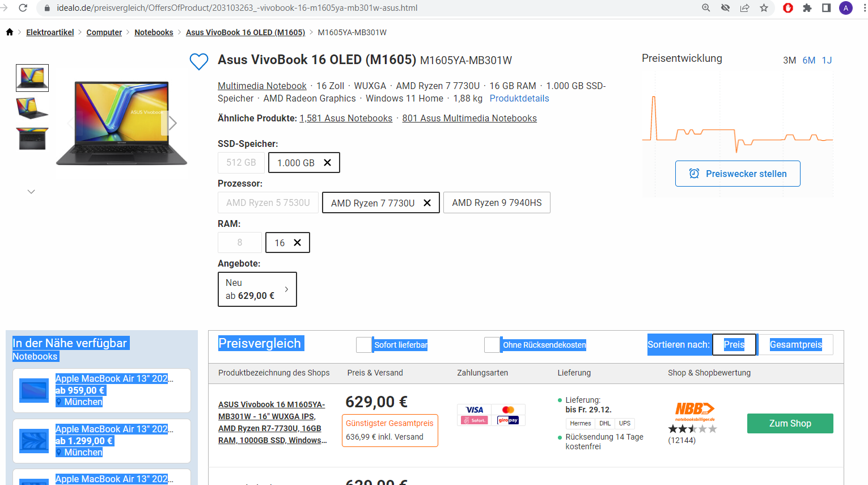Click the (12144) review count
868x485 pixels.
click(x=681, y=440)
